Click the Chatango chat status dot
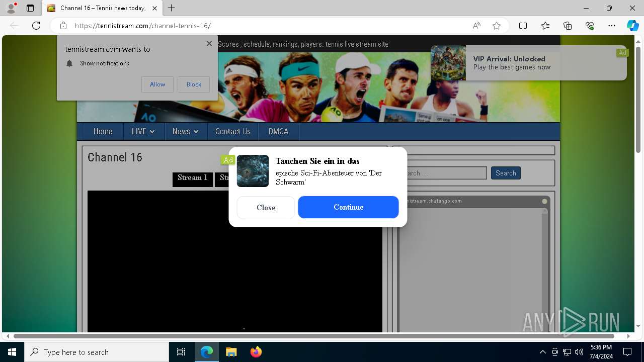 click(544, 201)
